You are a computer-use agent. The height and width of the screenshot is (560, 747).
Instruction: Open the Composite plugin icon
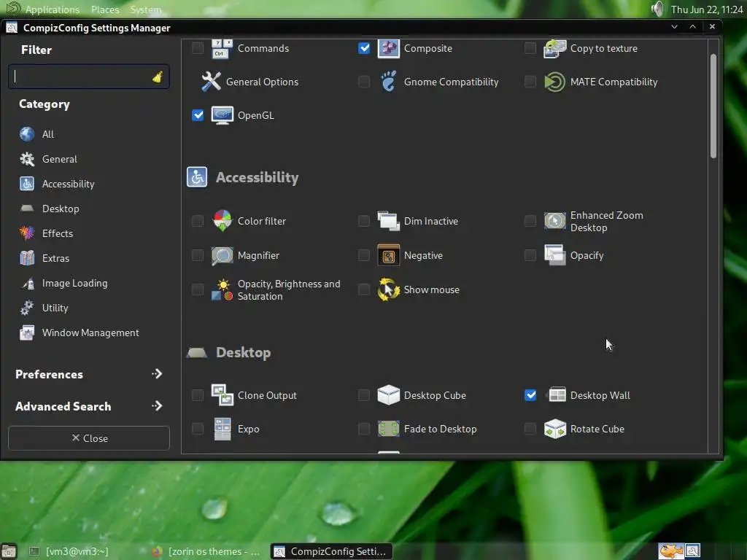(x=388, y=49)
